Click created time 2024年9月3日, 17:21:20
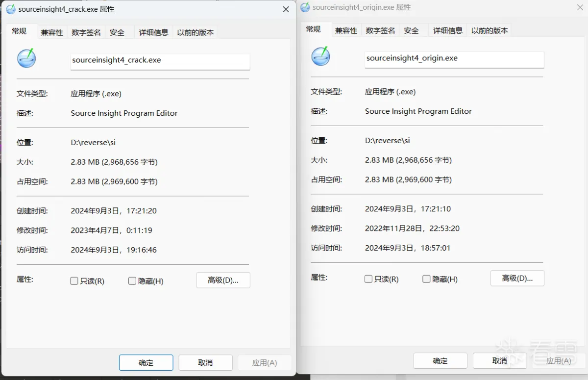Screen dimensions: 588x380 [x=114, y=211]
